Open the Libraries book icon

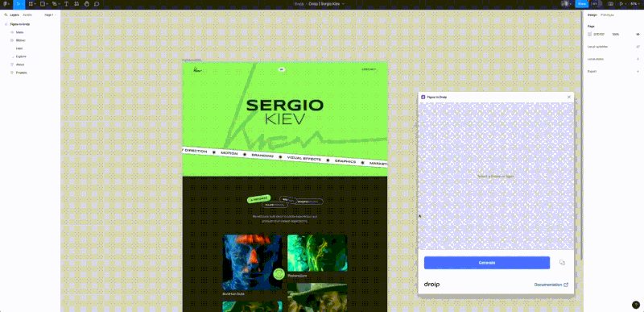coord(611,4)
